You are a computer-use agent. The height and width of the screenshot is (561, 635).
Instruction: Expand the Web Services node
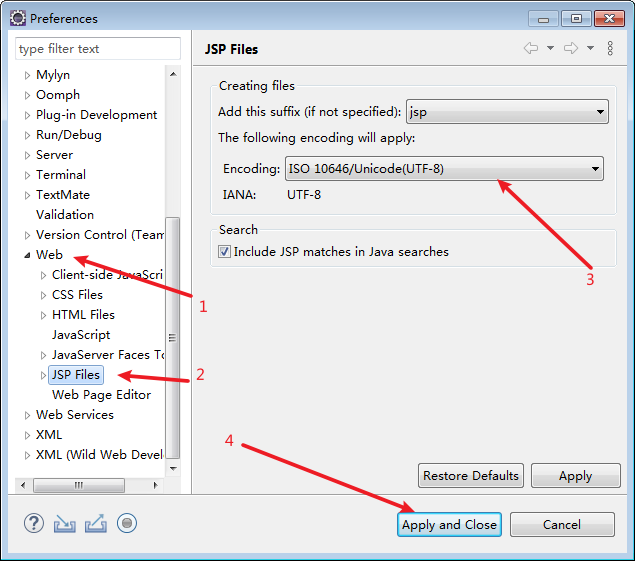tap(27, 416)
